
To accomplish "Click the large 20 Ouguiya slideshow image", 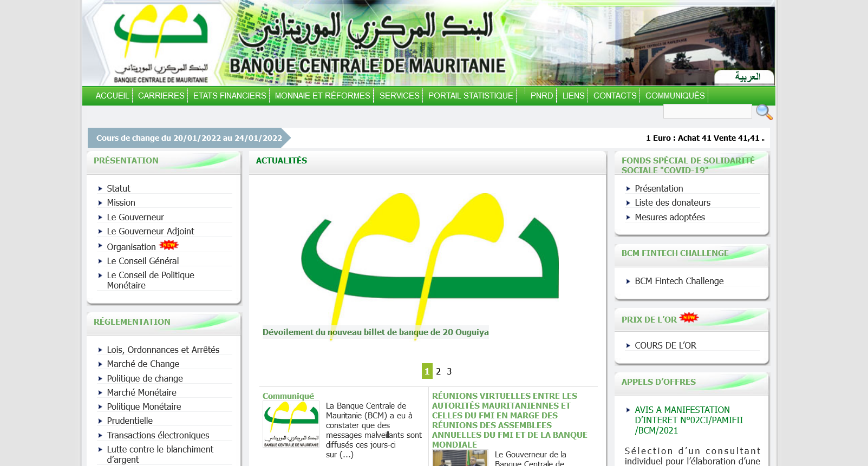I will pos(428,260).
